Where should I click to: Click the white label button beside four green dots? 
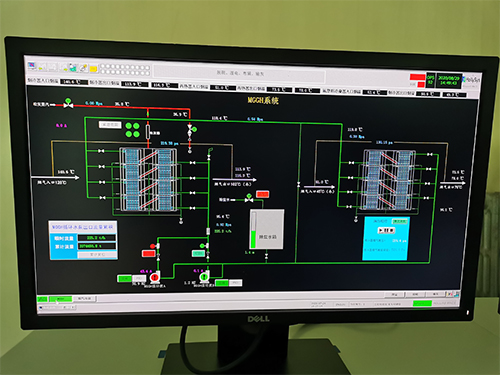coord(110,125)
